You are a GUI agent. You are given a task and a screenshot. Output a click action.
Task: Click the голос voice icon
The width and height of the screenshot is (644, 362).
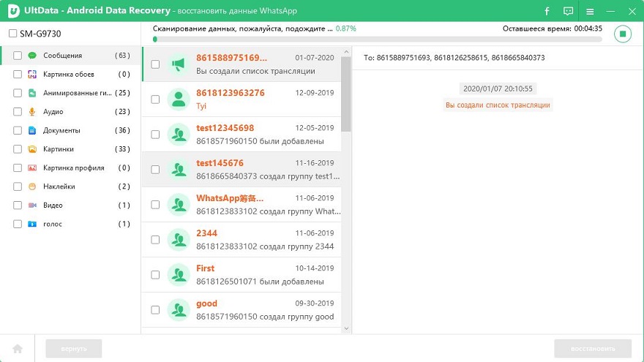[32, 224]
